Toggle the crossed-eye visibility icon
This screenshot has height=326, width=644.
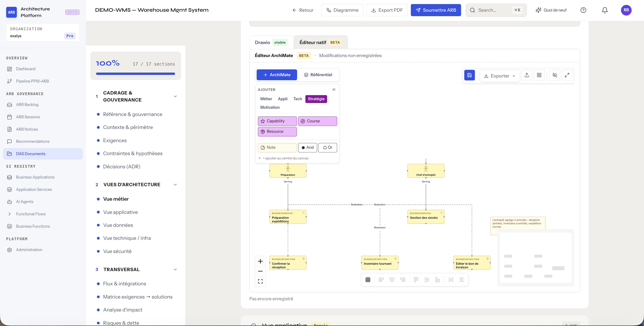(x=555, y=75)
